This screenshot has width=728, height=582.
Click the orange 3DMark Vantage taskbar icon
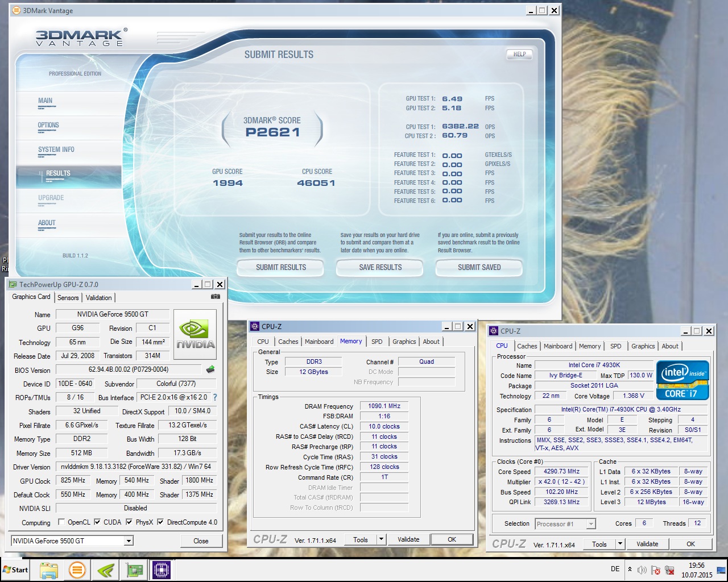tap(77, 570)
